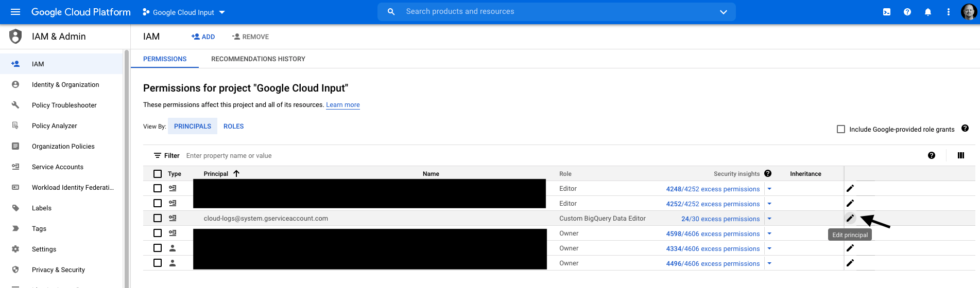The width and height of the screenshot is (980, 288).
Task: Open column display options icon
Action: [961, 155]
